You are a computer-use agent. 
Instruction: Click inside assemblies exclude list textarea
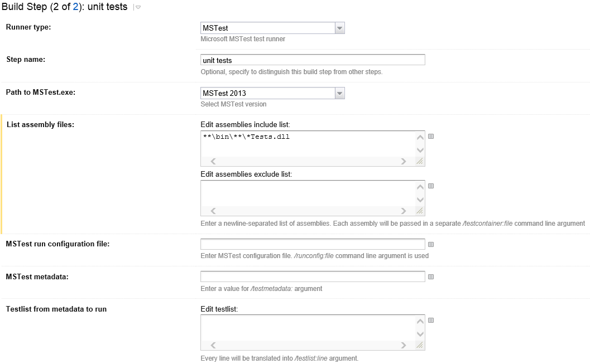click(308, 193)
